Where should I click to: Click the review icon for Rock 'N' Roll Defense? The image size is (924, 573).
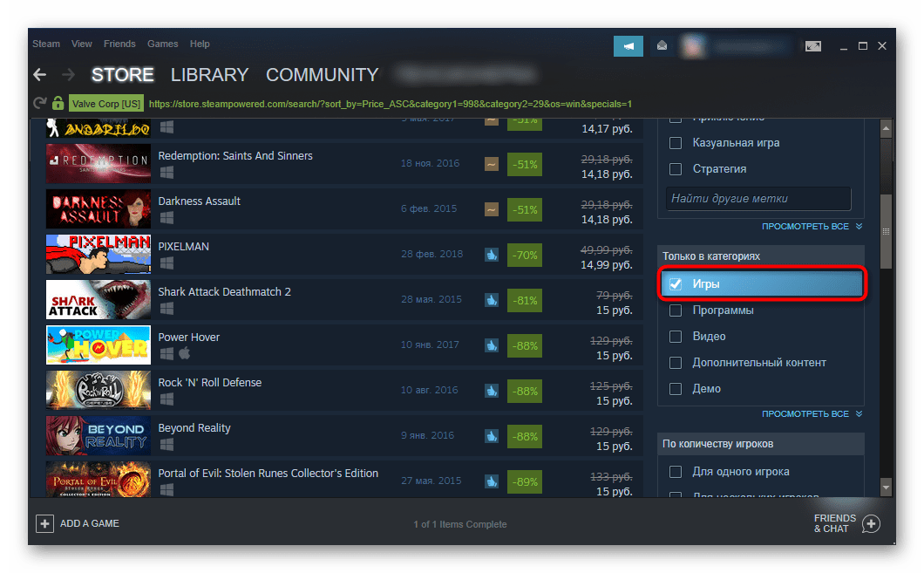492,391
